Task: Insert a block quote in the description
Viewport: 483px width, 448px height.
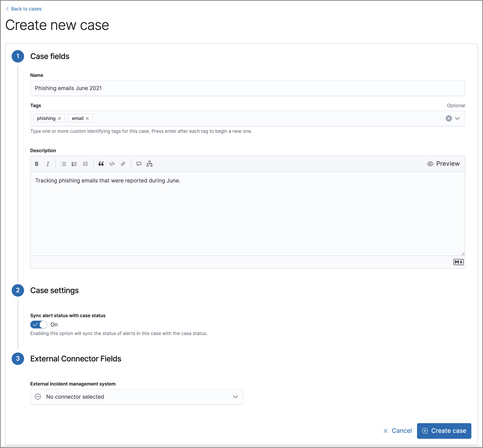Action: (x=101, y=164)
